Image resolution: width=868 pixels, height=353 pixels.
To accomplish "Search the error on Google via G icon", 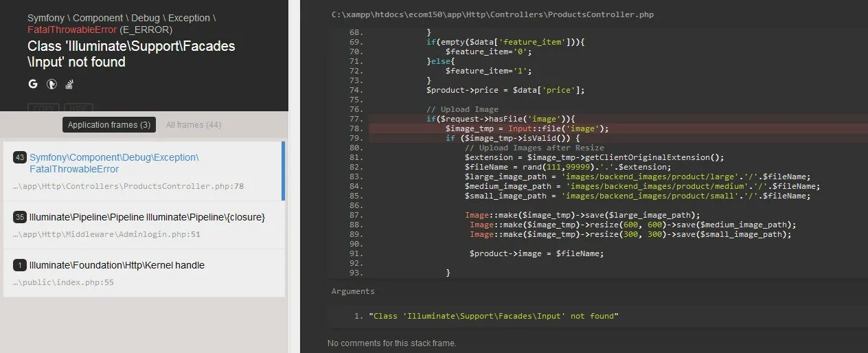I will coord(33,84).
